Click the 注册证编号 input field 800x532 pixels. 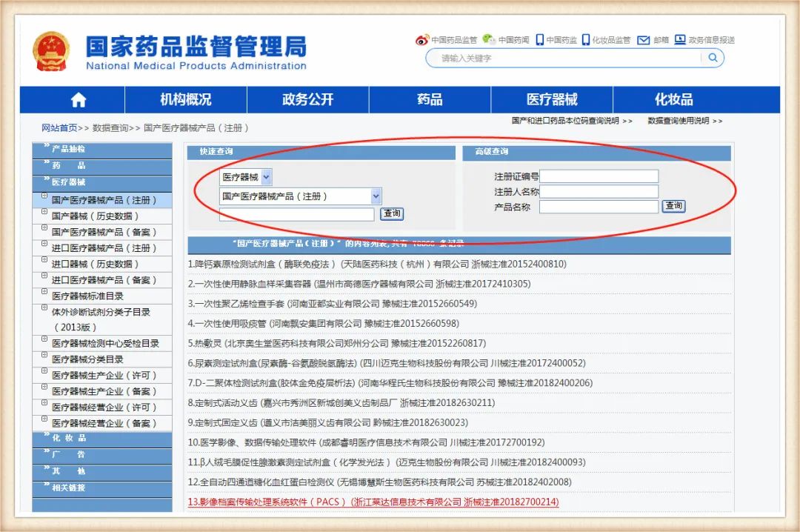pyautogui.click(x=600, y=176)
